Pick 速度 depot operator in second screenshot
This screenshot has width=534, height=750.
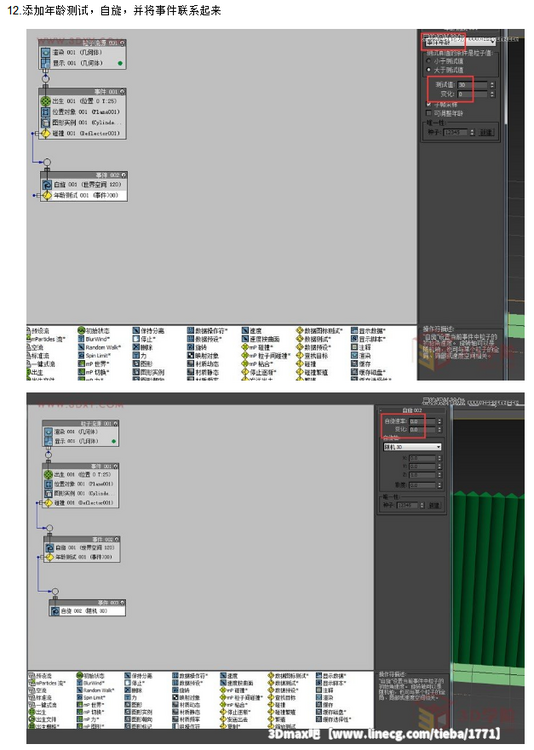point(231,676)
